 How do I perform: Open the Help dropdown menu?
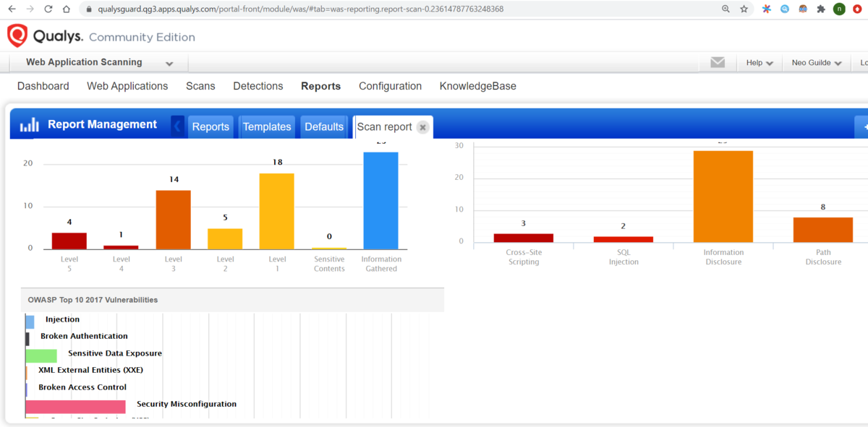pyautogui.click(x=759, y=63)
